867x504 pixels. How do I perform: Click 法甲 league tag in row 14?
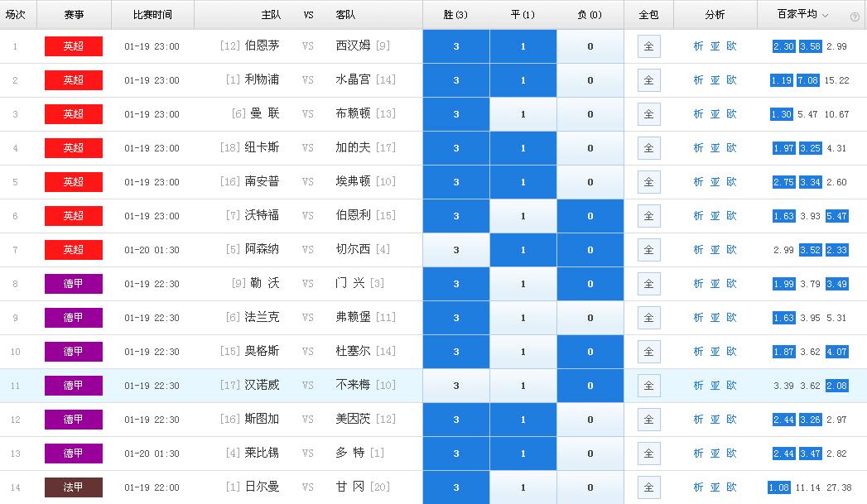pos(74,487)
